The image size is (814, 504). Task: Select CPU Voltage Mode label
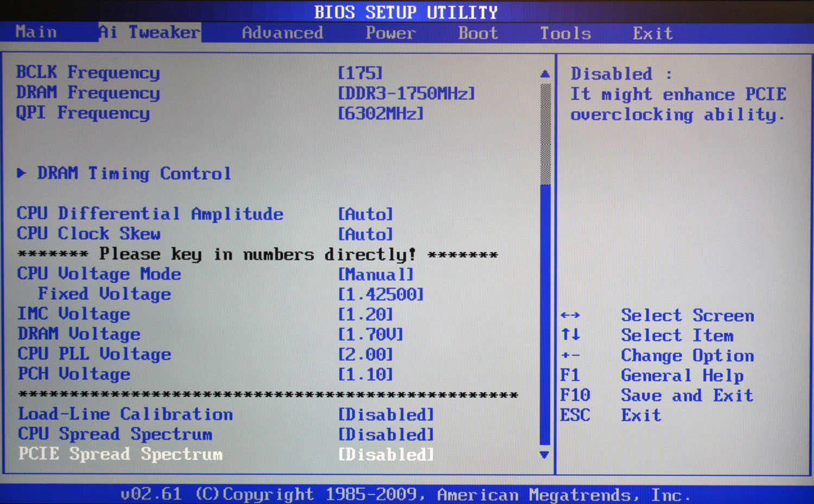(x=99, y=274)
